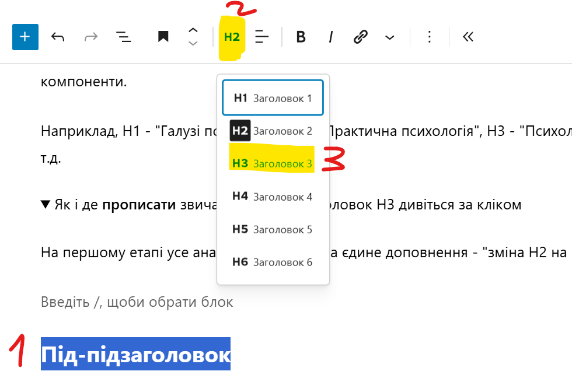Open the document overview list view

(x=123, y=37)
